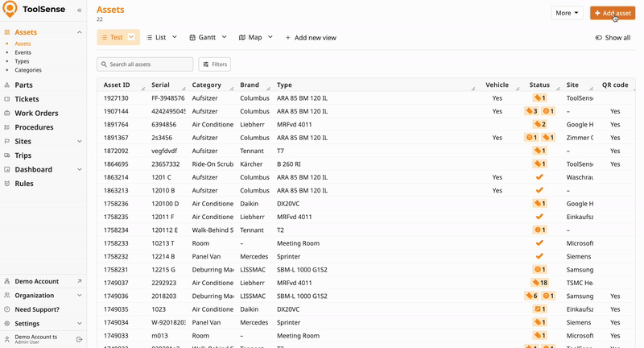
Task: Click Add new view
Action: coord(311,38)
